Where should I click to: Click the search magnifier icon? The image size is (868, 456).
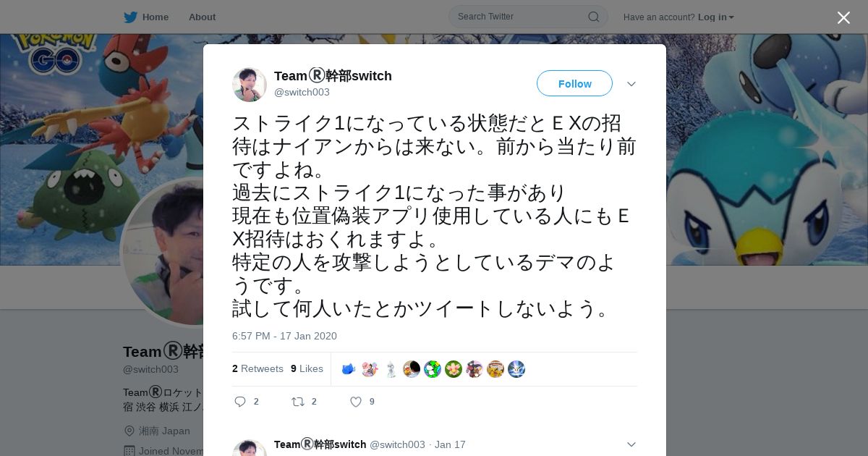[593, 17]
